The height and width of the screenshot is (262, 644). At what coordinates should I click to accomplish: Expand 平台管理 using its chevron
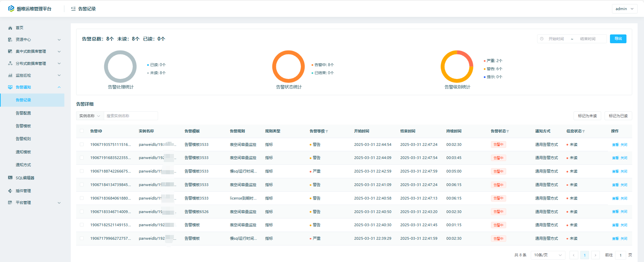pos(59,203)
